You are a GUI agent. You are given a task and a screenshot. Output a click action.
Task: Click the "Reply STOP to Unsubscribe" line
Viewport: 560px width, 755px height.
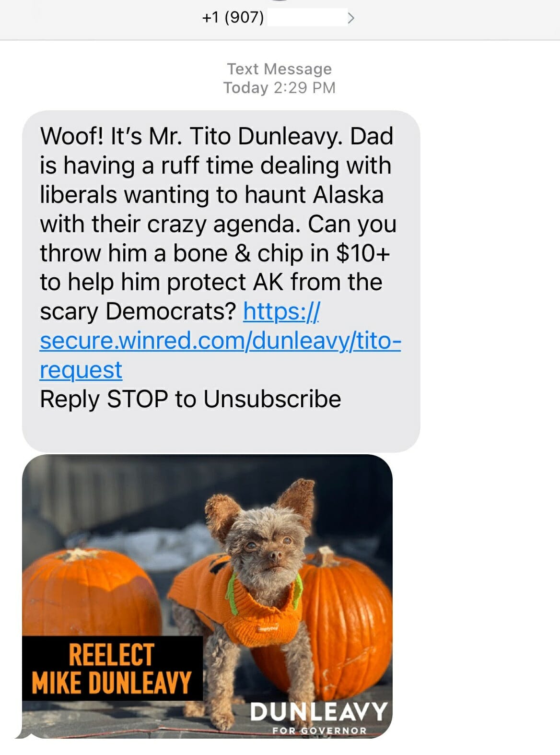190,399
